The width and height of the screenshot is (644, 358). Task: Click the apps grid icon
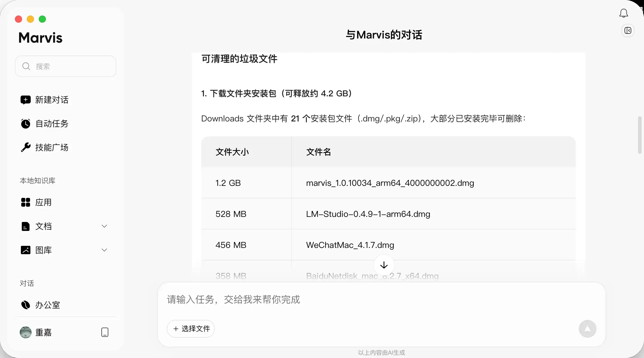click(26, 202)
